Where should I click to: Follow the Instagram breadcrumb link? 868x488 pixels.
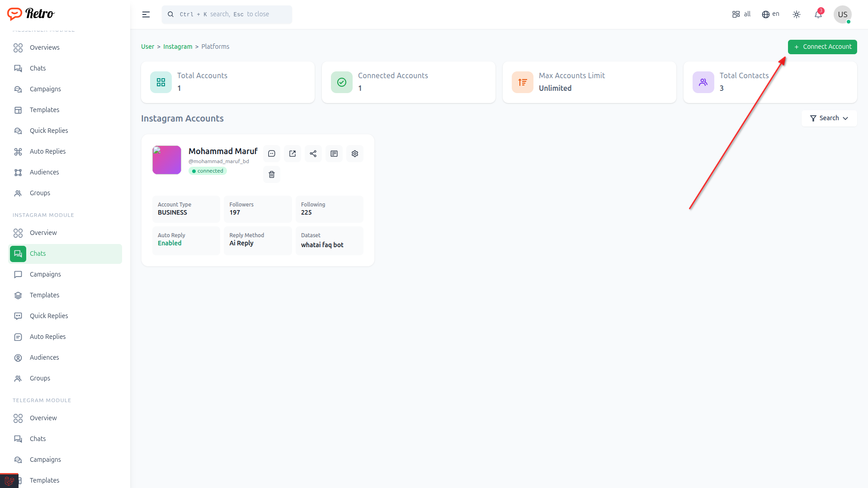pos(178,47)
